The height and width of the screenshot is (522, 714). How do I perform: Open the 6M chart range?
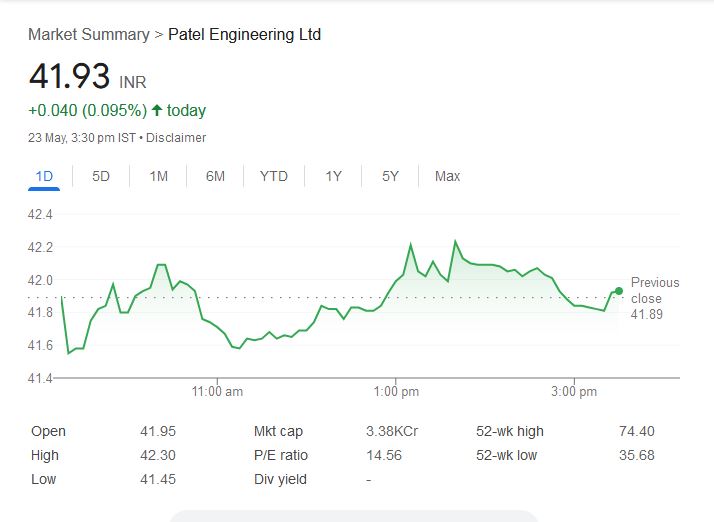coord(215,176)
